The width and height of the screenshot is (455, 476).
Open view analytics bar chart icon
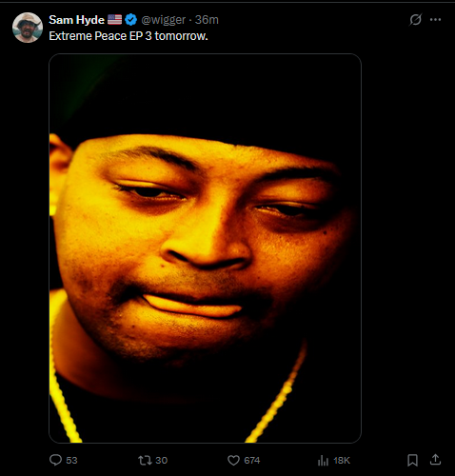tap(323, 461)
